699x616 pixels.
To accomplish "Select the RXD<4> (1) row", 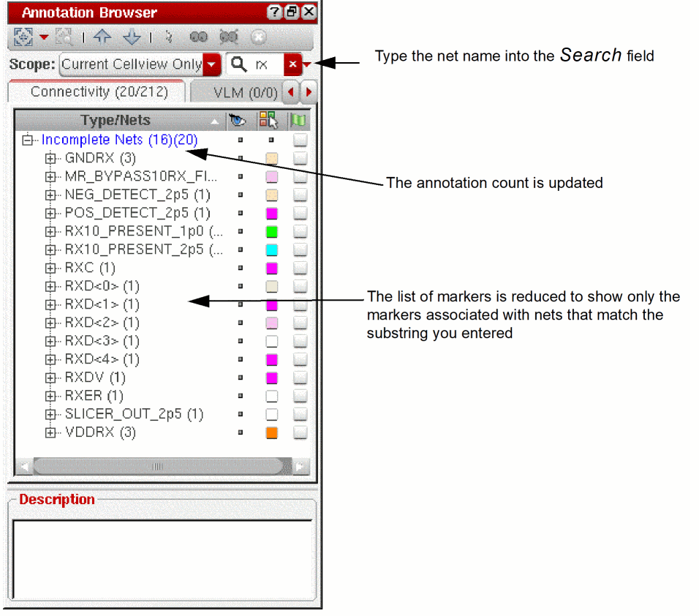I will click(x=102, y=359).
